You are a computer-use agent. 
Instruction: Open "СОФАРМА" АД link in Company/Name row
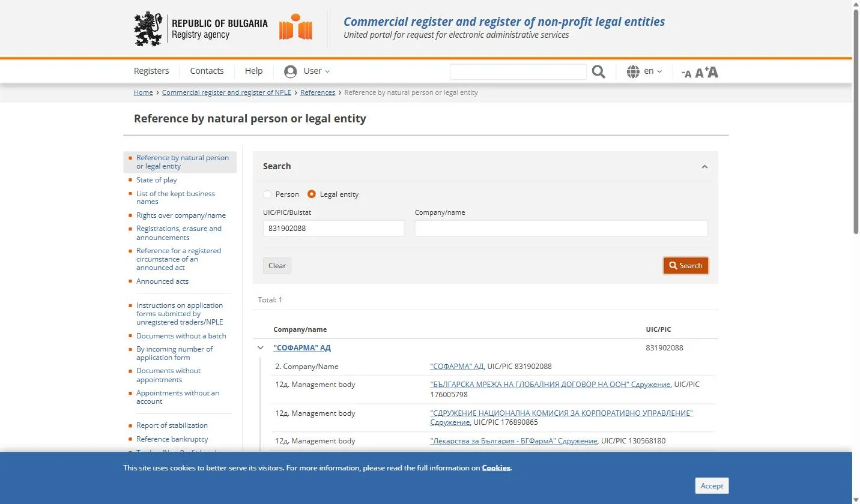pyautogui.click(x=457, y=367)
